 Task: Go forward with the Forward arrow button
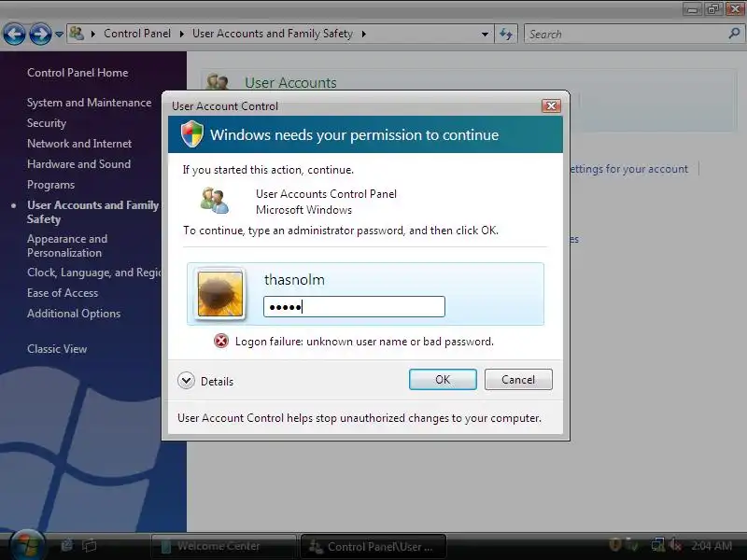(40, 35)
